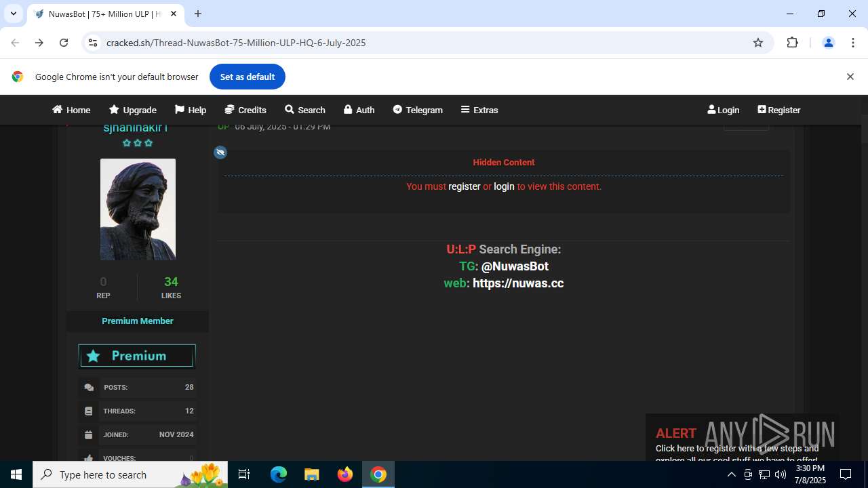868x488 pixels.
Task: Click the post date 06 July 2025
Action: 282,127
